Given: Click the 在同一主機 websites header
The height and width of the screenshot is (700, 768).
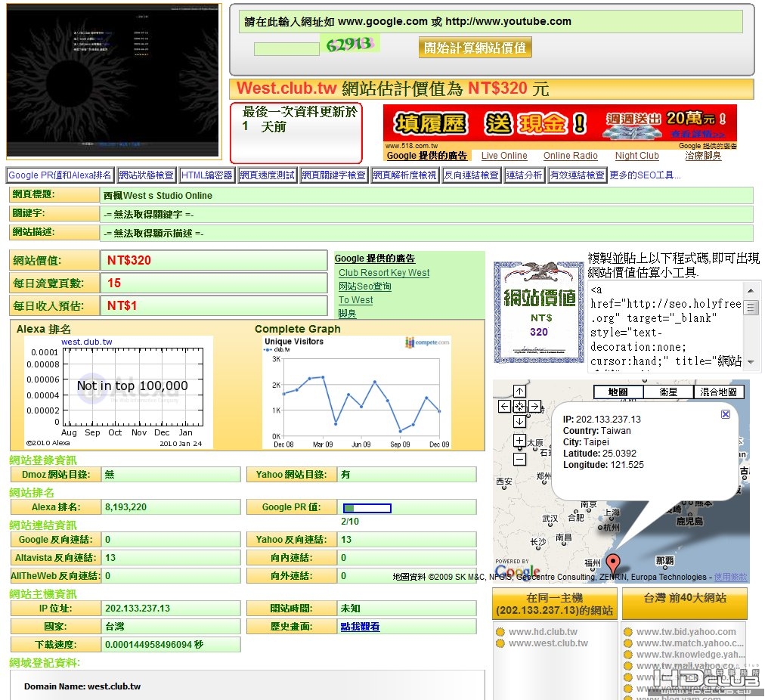Looking at the screenshot, I should (554, 603).
